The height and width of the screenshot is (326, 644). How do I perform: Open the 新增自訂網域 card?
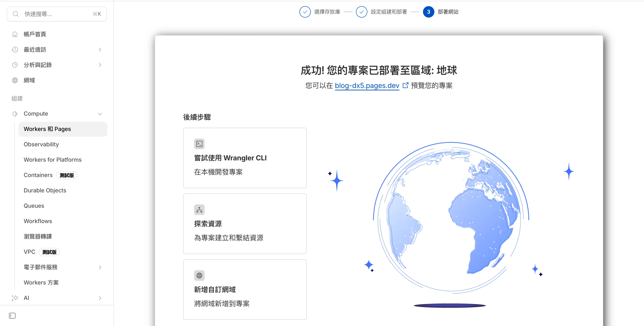(x=244, y=289)
